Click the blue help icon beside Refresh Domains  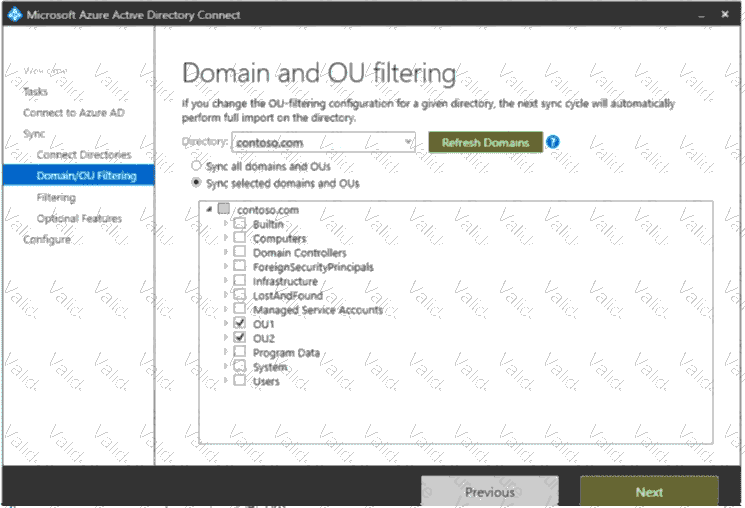pyautogui.click(x=553, y=142)
